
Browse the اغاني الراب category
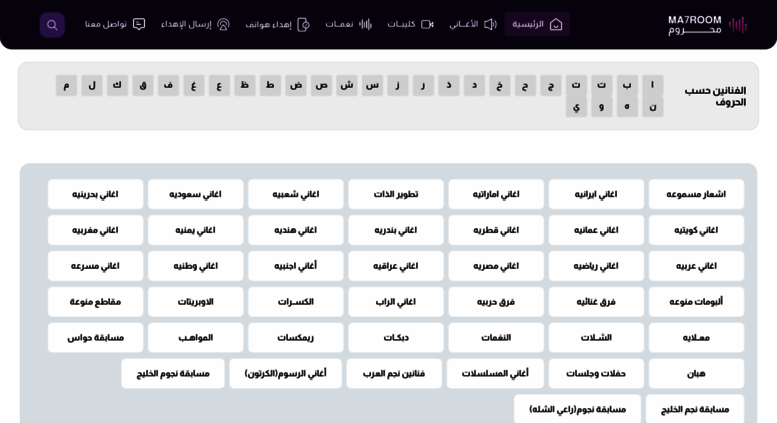coord(396,302)
